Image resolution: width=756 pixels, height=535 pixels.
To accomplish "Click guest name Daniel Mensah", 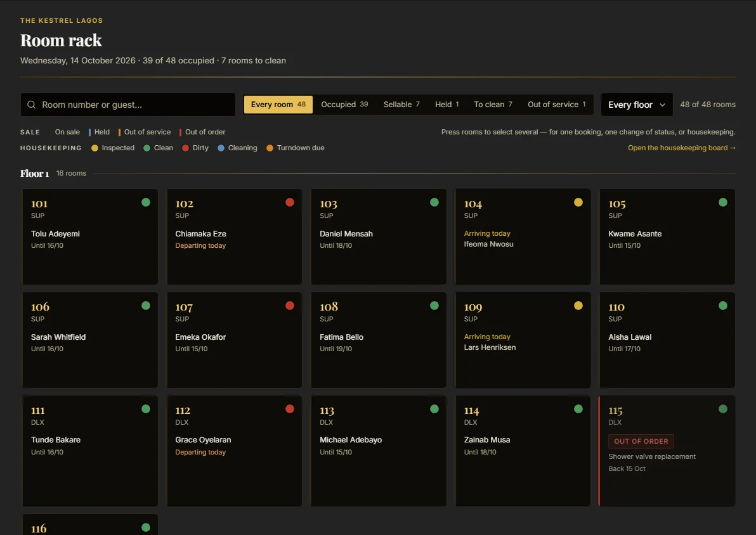I will [346, 234].
